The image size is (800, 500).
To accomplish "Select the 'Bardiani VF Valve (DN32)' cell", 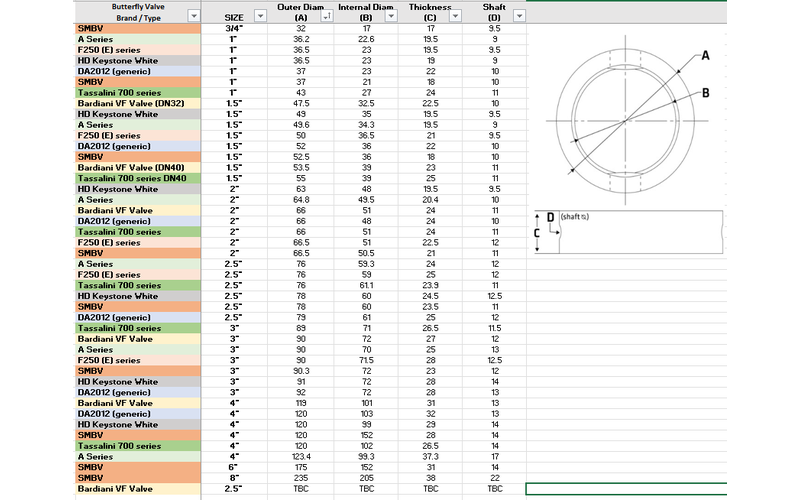I will 138,104.
